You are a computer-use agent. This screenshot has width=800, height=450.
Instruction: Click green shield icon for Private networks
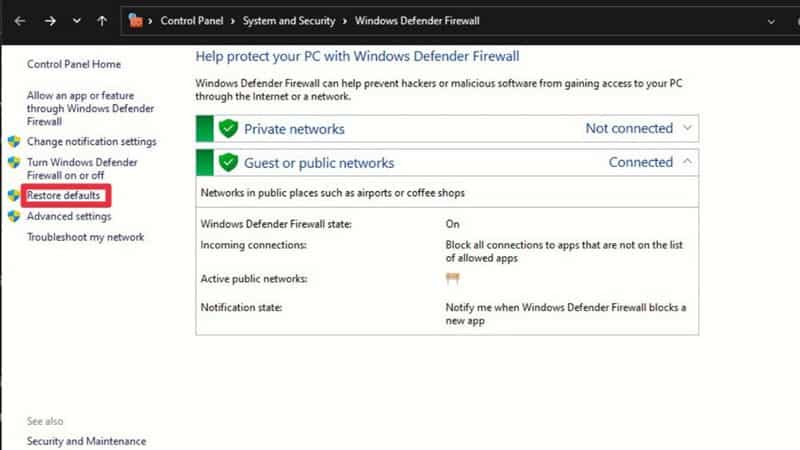[229, 128]
